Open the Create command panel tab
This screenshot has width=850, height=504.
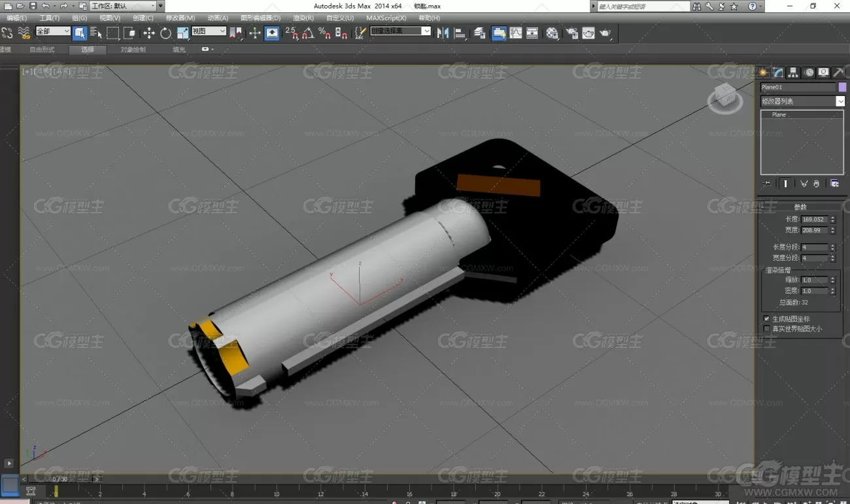pyautogui.click(x=762, y=73)
